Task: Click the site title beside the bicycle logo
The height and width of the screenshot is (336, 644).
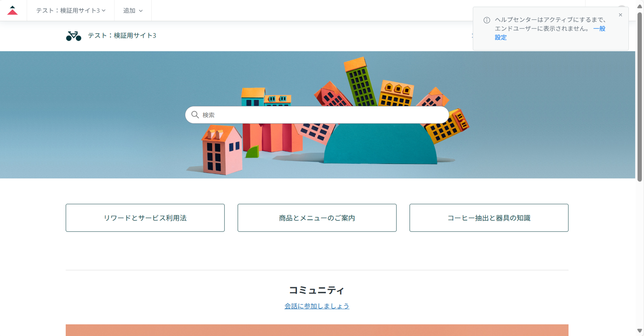Action: click(x=122, y=36)
